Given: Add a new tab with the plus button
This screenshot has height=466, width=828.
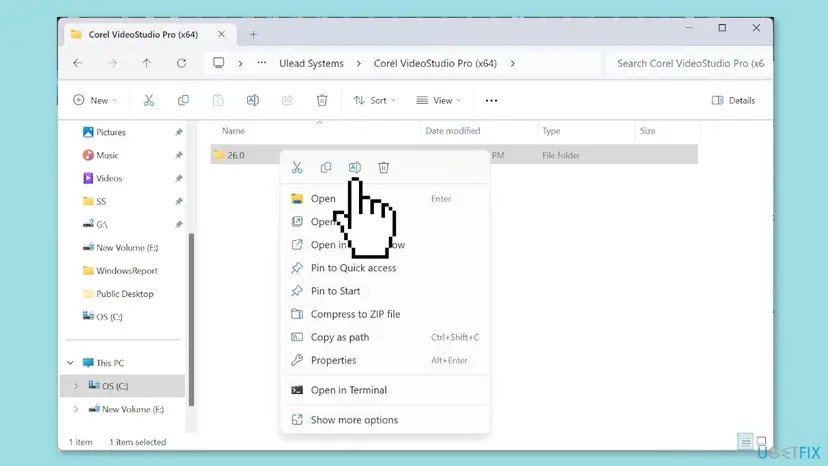Looking at the screenshot, I should tap(253, 34).
